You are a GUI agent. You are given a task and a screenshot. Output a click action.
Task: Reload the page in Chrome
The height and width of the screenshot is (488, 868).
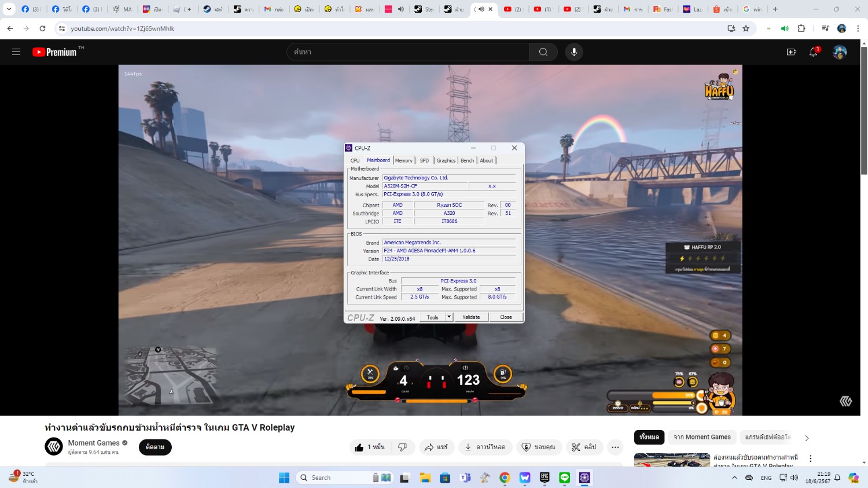coord(42,28)
